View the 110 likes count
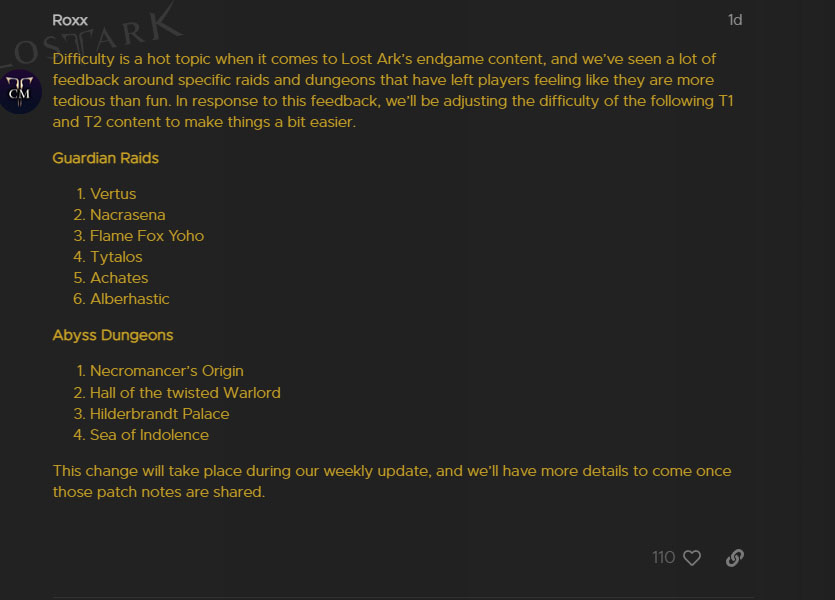Screen dimensions: 835x600 point(663,558)
